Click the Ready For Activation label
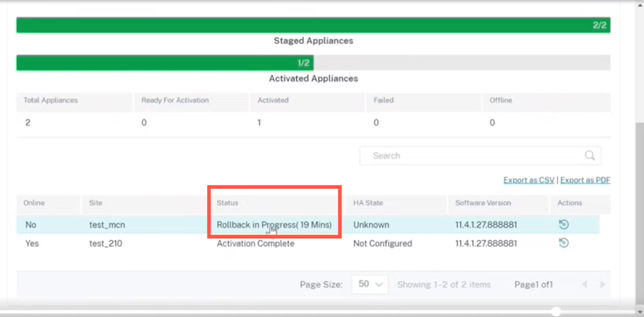The height and width of the screenshot is (317, 644). (175, 100)
